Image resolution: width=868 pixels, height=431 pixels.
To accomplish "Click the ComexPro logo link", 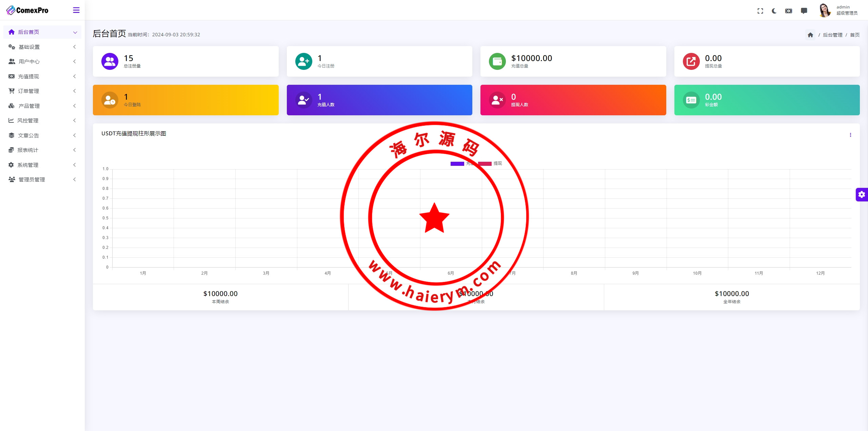I will [27, 10].
